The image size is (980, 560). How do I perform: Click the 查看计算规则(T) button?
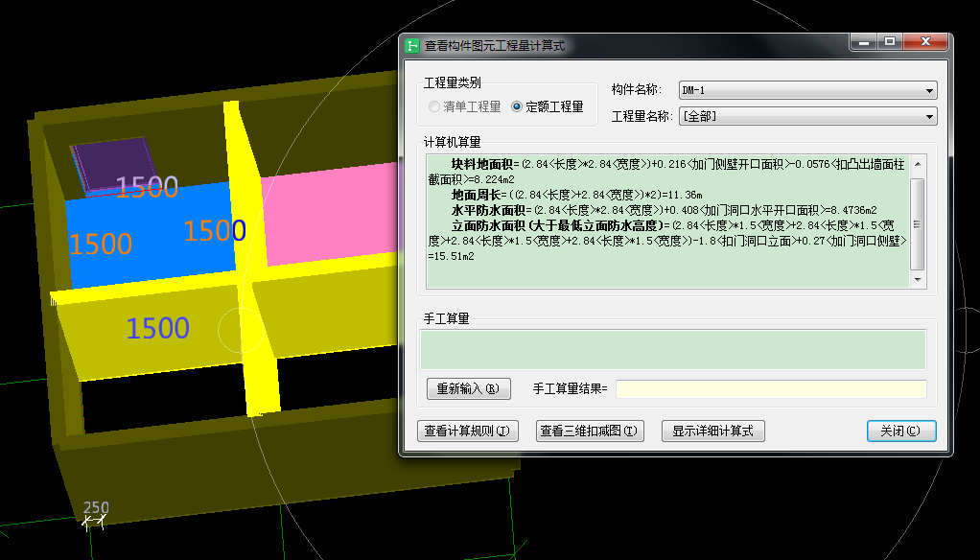coord(468,431)
